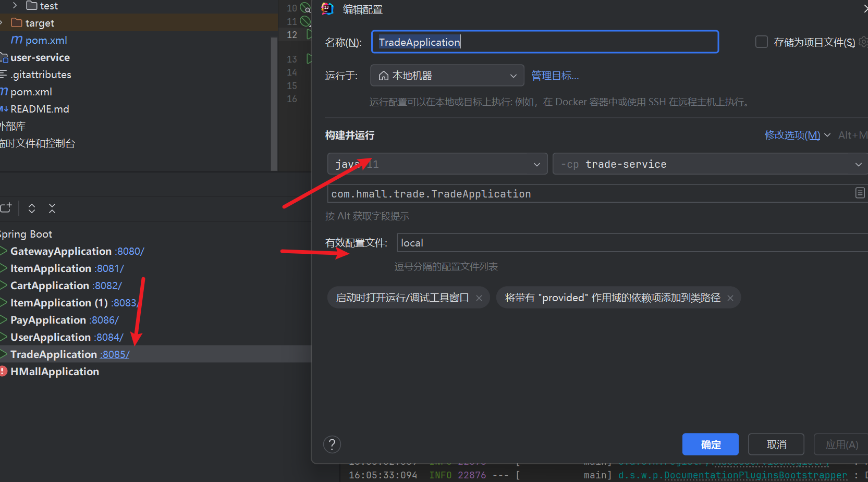Open the -cp trade-service classpath dropdown
868x482 pixels.
[x=710, y=164]
